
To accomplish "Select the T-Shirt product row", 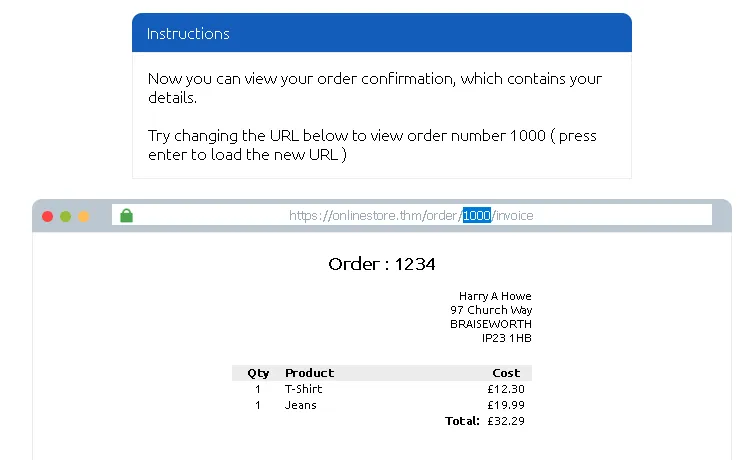I will tap(303, 389).
